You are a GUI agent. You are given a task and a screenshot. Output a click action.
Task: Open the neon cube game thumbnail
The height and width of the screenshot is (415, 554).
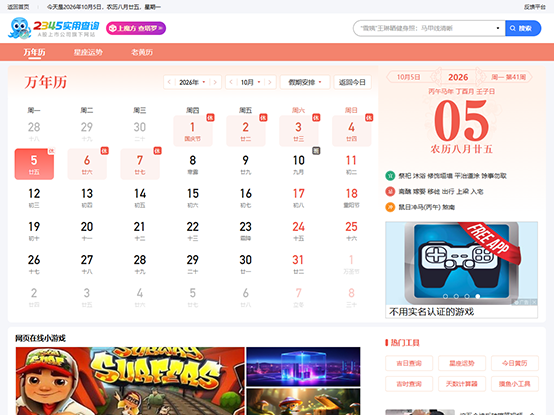[303, 367]
